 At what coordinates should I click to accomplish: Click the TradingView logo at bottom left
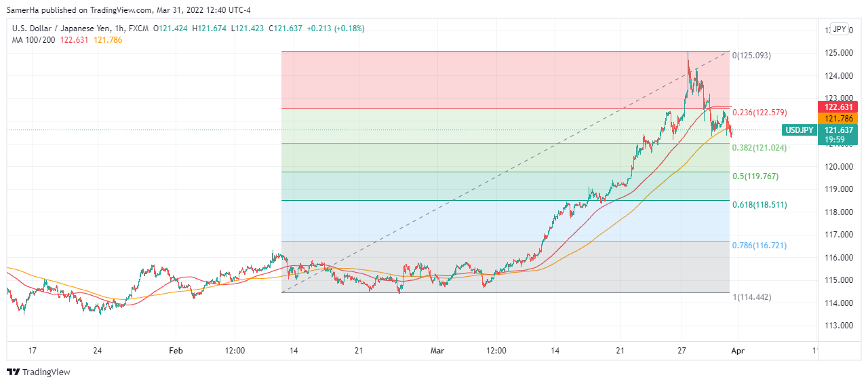pyautogui.click(x=39, y=372)
